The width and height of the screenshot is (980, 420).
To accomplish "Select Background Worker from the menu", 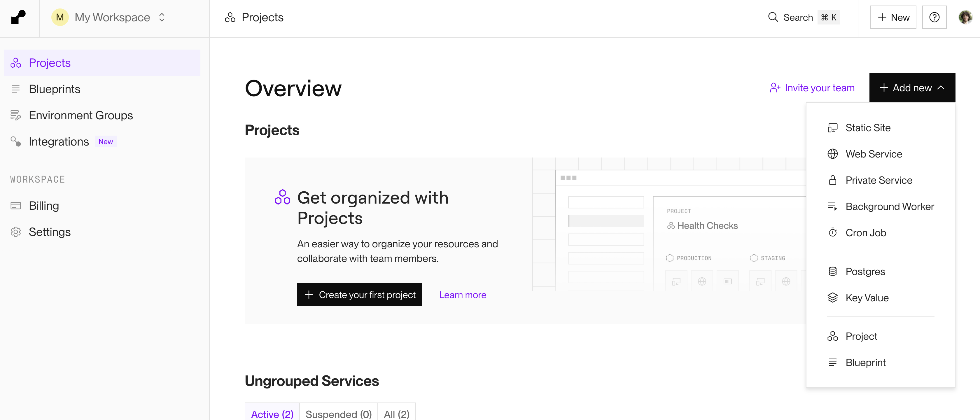I will pos(890,206).
